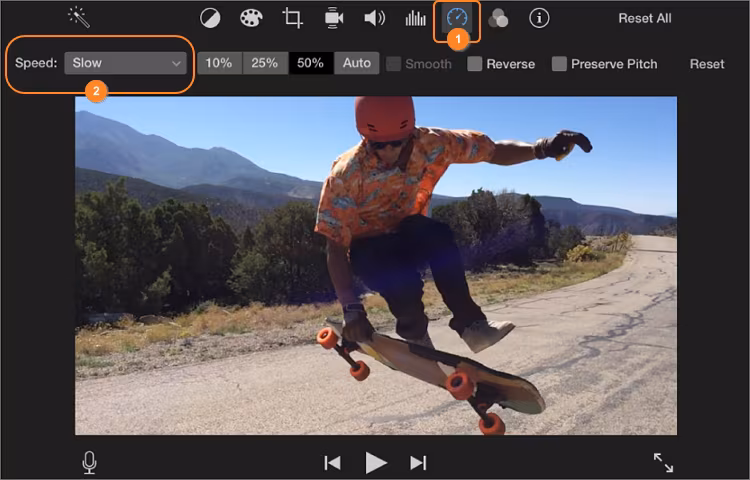Open the clip information icon
The width and height of the screenshot is (750, 480).
tap(539, 18)
